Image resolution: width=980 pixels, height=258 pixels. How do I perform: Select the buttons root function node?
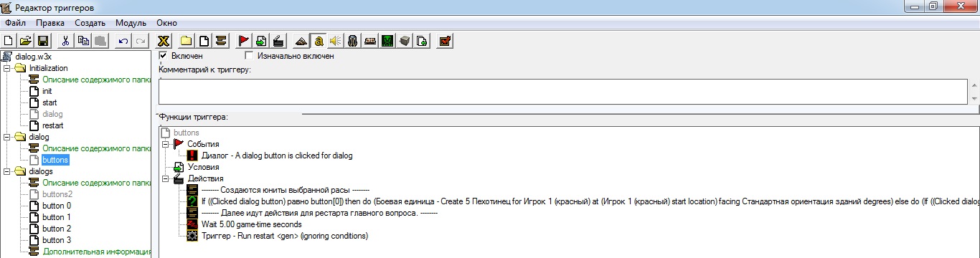[187, 133]
